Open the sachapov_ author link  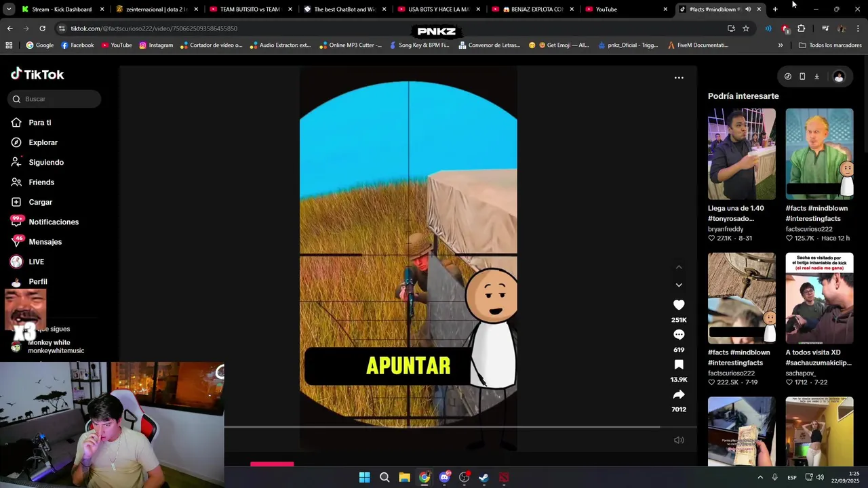[801, 373]
